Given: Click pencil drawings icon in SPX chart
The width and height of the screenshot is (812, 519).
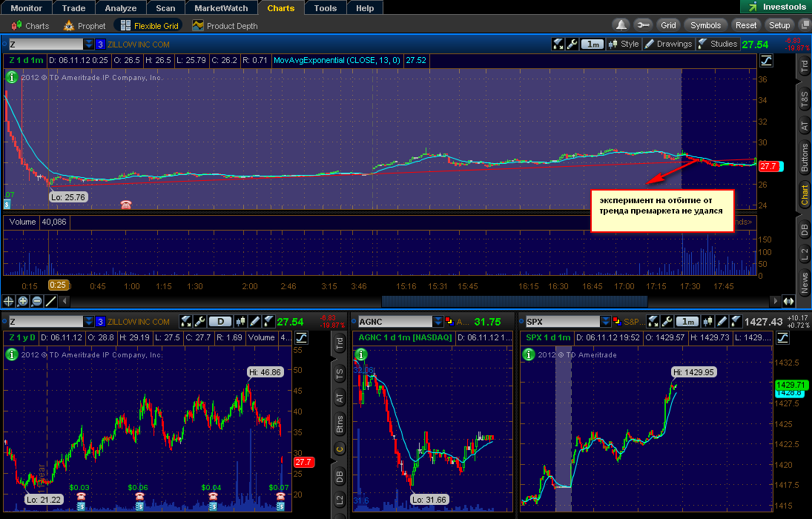Looking at the screenshot, I should pos(722,322).
